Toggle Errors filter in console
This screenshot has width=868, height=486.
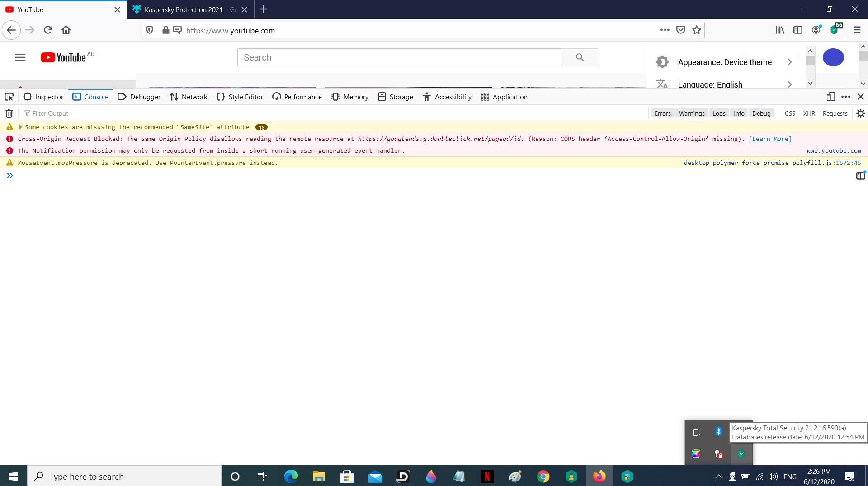pyautogui.click(x=662, y=113)
